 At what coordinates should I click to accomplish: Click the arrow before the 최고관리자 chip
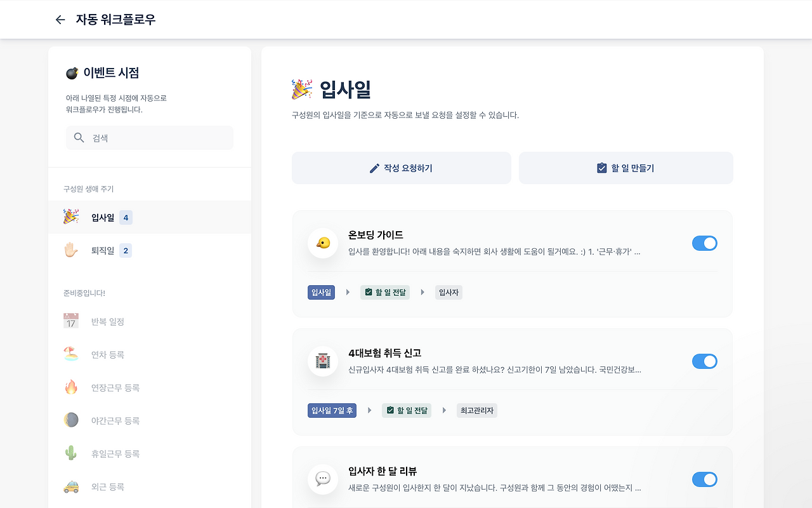tap(444, 411)
